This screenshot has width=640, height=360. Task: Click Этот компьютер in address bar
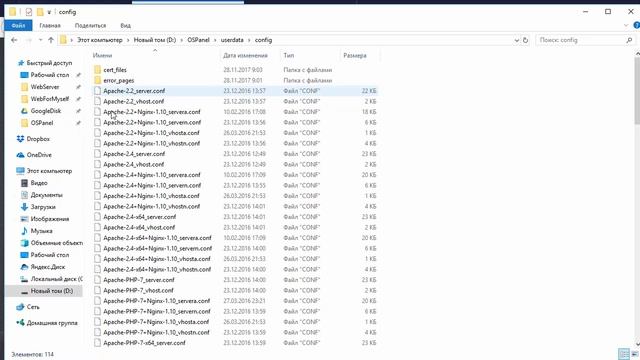[x=100, y=40]
